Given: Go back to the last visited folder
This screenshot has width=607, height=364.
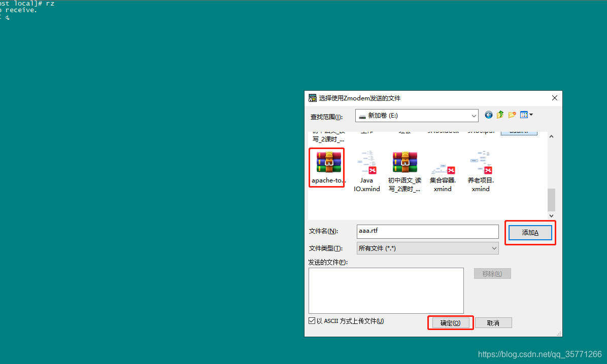Looking at the screenshot, I should 489,115.
